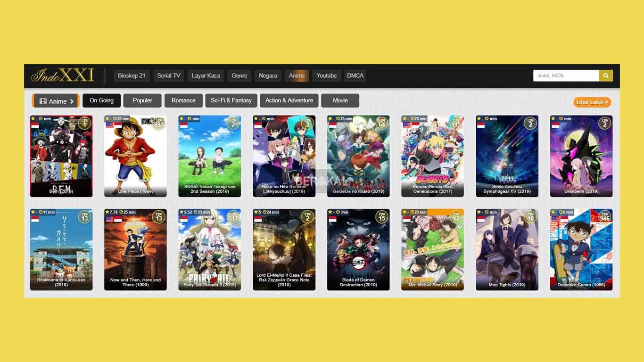The width and height of the screenshot is (644, 362).
Task: Click the episode 893 badge on One Piece
Action: (x=159, y=123)
